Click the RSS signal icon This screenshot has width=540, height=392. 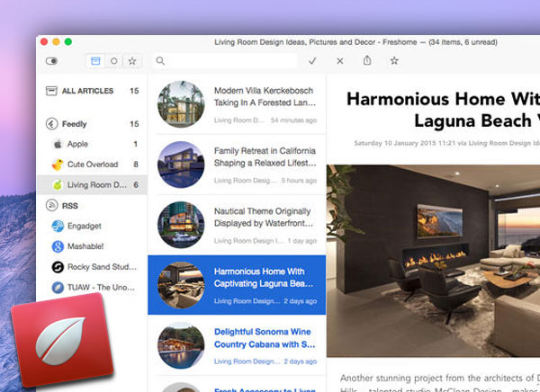[x=51, y=205]
